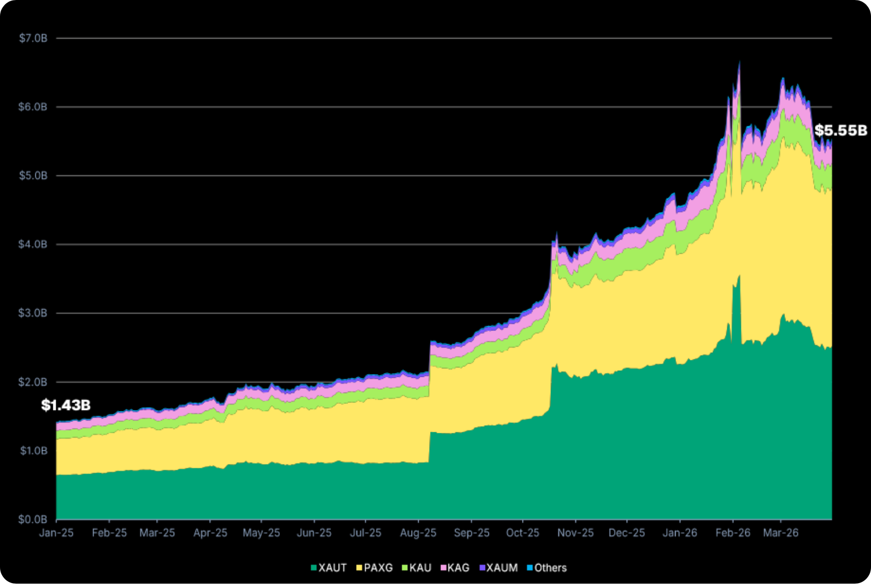The height and width of the screenshot is (588, 871).
Task: Click the KAU light-green legend swatch
Action: click(405, 568)
